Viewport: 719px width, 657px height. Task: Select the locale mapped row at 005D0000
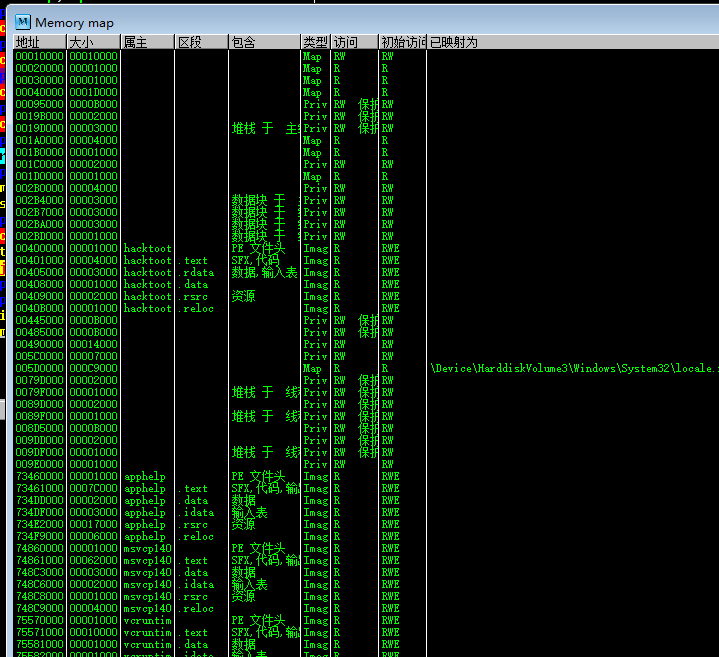[40, 368]
